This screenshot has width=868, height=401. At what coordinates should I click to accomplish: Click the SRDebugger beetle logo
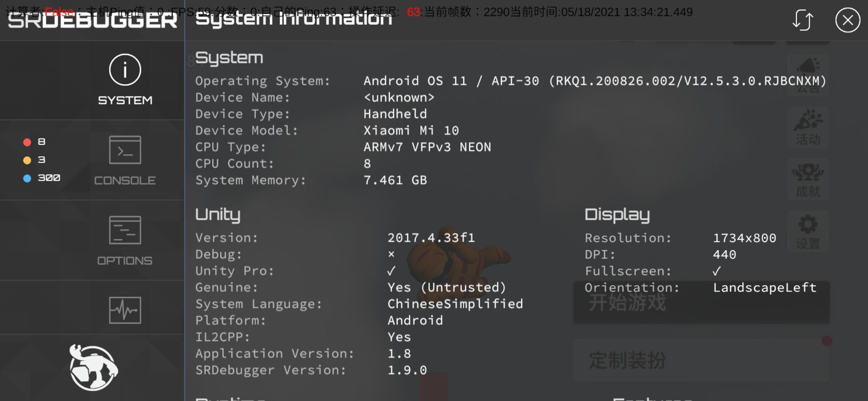click(x=93, y=368)
